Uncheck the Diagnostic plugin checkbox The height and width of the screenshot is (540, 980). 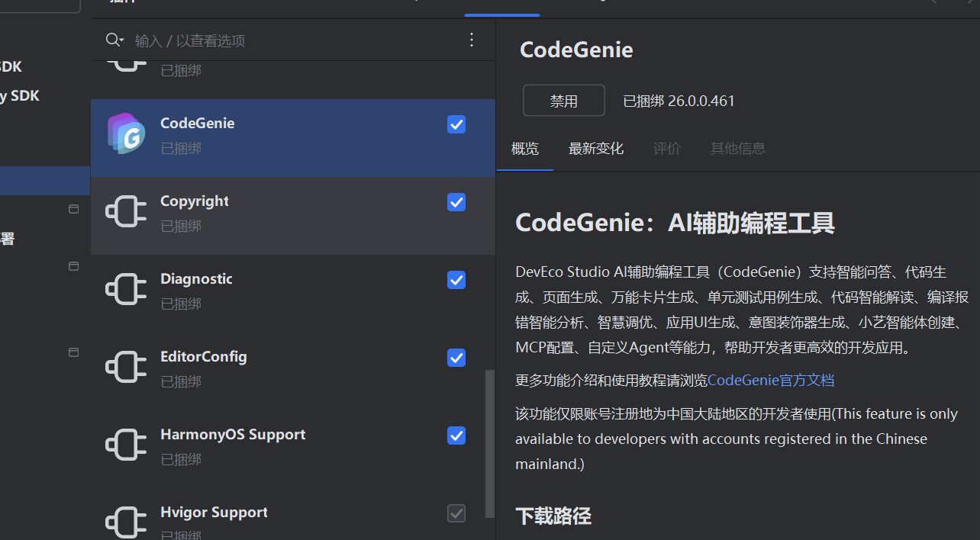click(x=456, y=280)
